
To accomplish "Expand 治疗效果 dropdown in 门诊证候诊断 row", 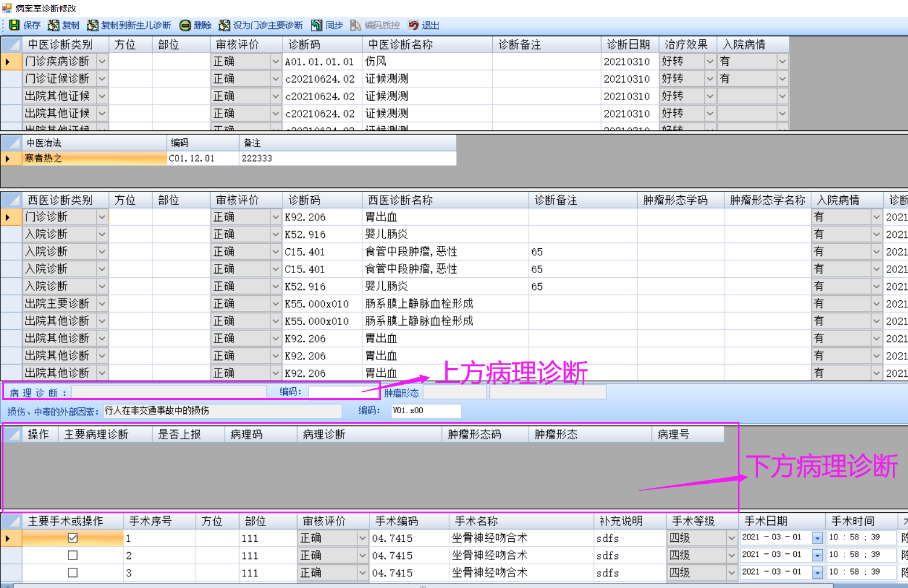I will [710, 79].
